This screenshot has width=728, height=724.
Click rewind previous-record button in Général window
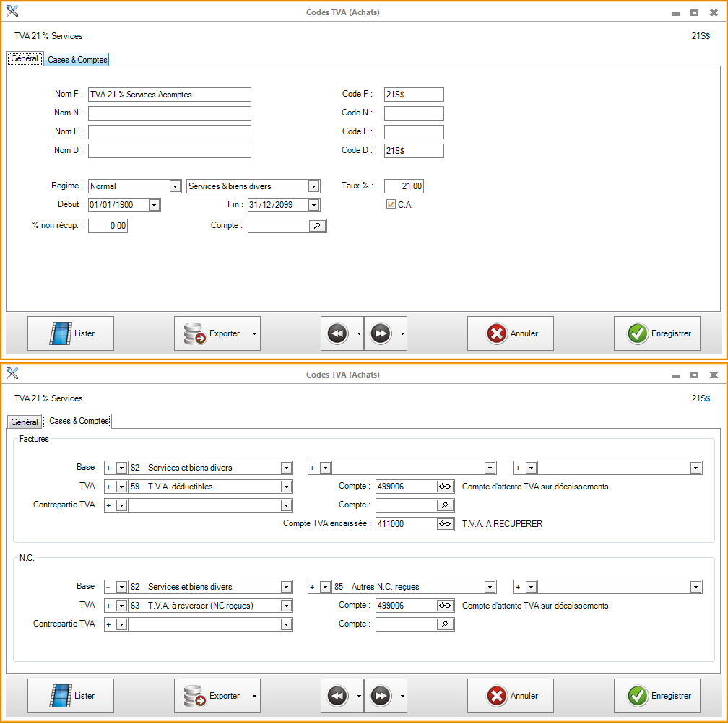tap(337, 333)
